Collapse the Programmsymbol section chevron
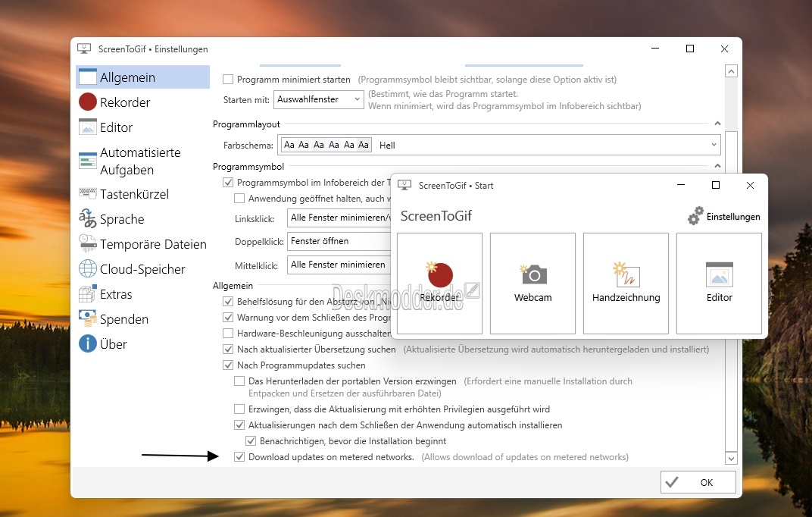Screen dimensions: 812x517 pyautogui.click(x=717, y=166)
